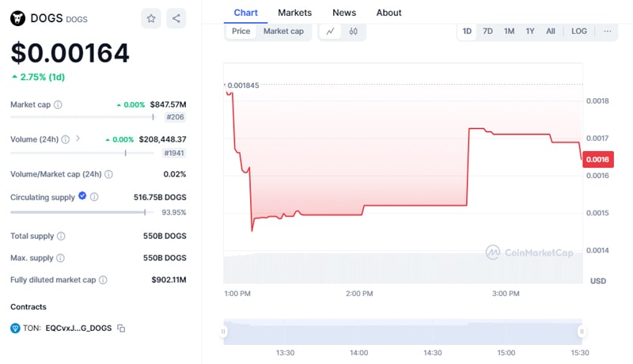
Task: Select the 7D time range
Action: 487,31
